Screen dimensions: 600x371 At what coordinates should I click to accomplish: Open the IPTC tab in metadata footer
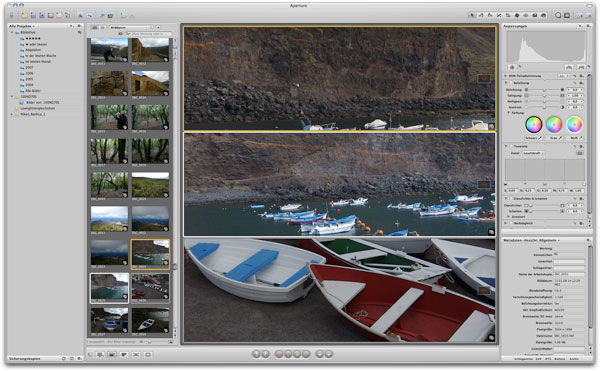(548, 359)
